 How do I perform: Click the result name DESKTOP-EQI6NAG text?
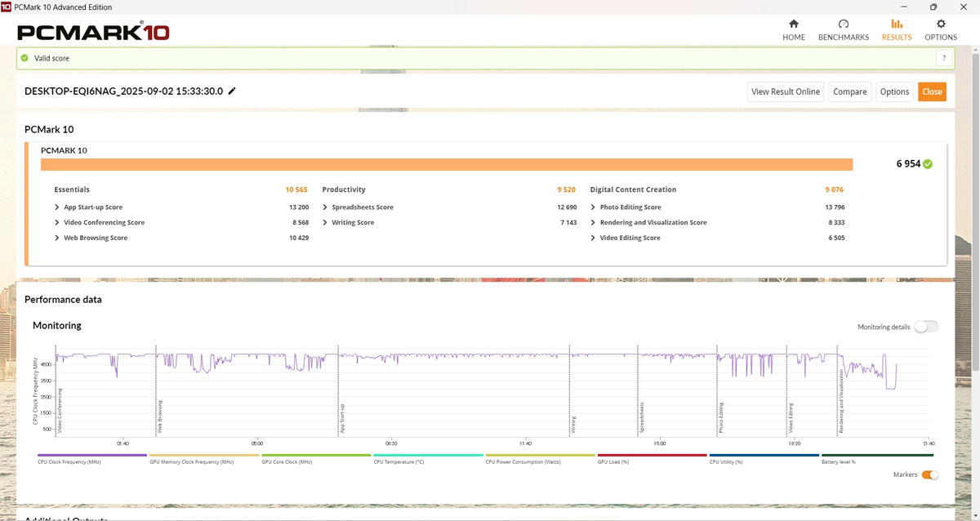point(124,91)
